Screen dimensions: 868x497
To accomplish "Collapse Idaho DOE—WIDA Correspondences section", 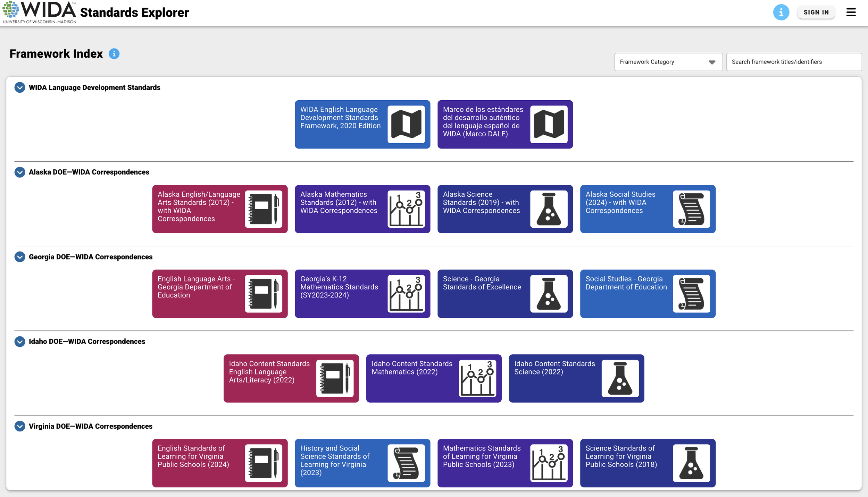I will click(20, 342).
